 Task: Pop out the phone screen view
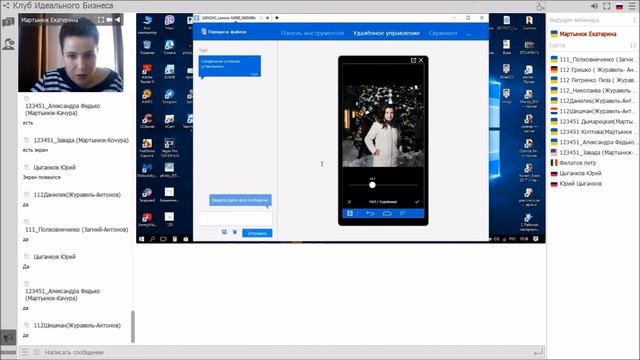(413, 60)
